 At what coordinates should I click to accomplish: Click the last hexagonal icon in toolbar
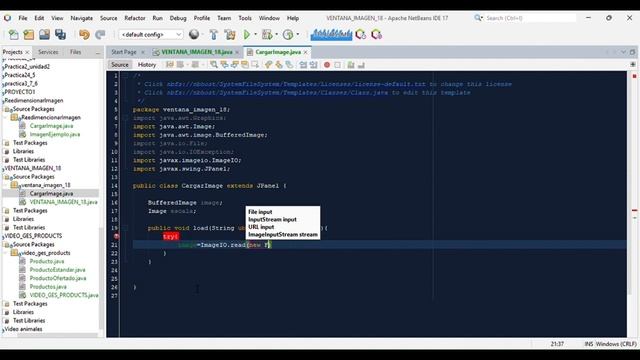[x=376, y=35]
